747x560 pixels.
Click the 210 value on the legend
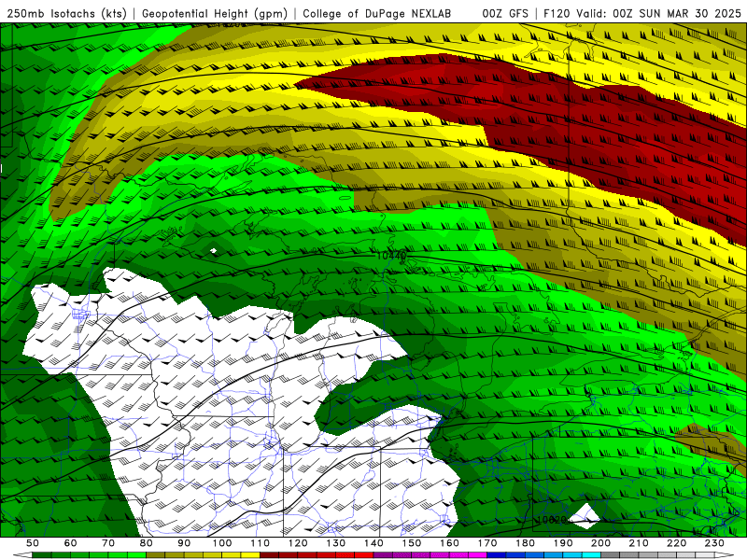(x=639, y=543)
